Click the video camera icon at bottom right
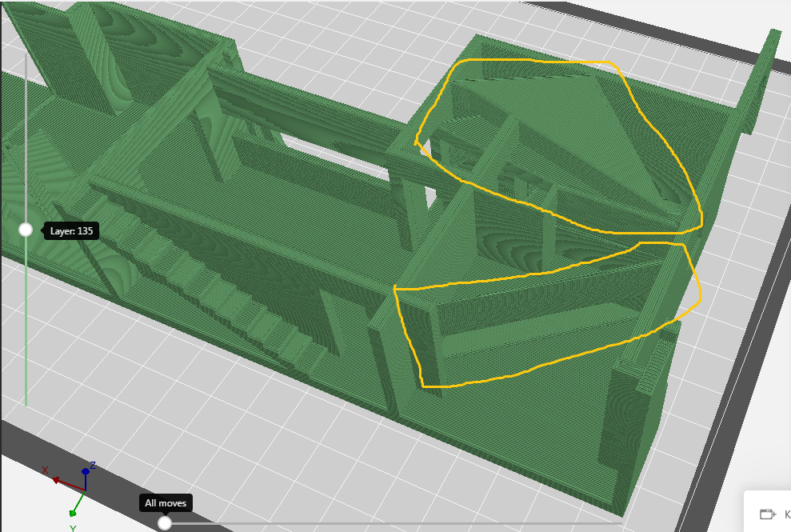 768,514
